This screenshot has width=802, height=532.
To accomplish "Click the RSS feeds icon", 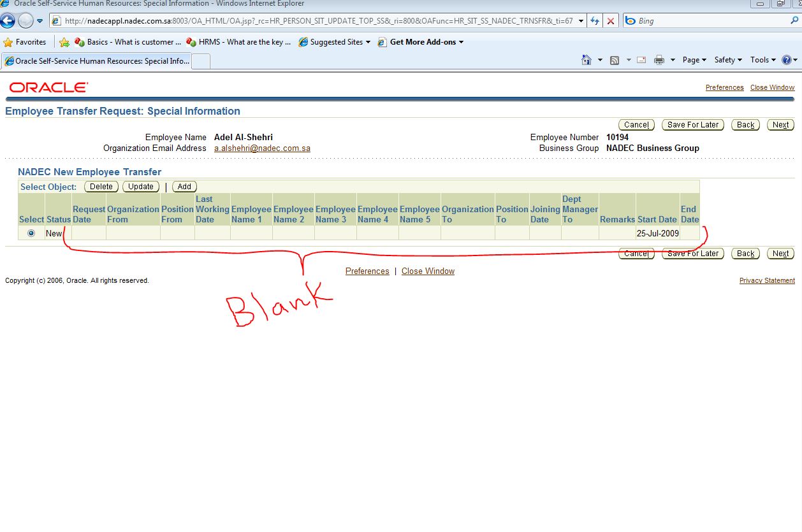I will pyautogui.click(x=615, y=60).
